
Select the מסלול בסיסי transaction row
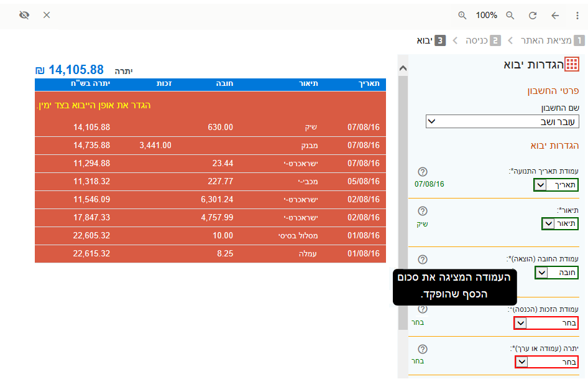210,235
